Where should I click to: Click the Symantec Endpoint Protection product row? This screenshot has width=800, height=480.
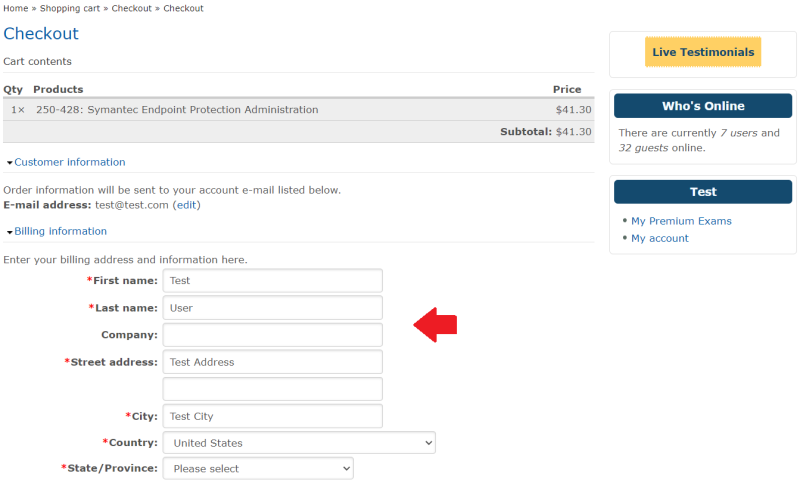point(177,110)
